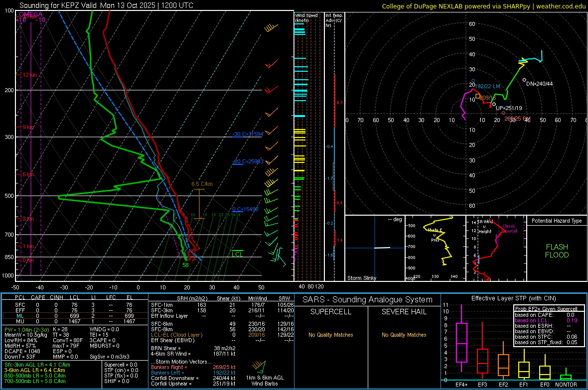Click the yellow square mean-wind marker 209/16
Screen dimensions: 588x390
(x=478, y=96)
